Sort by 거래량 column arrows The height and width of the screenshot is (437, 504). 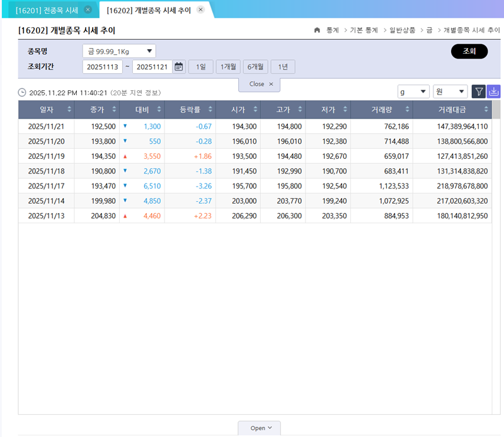pos(407,110)
